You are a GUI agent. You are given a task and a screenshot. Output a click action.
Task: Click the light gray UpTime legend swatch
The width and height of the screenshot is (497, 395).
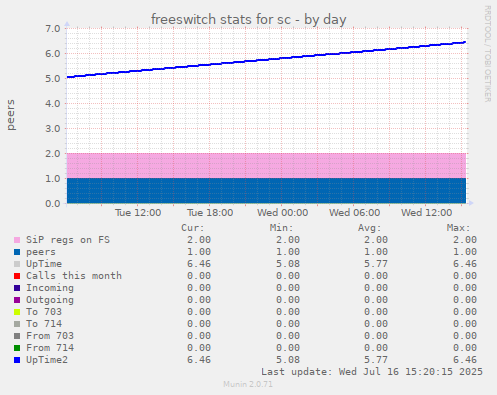click(x=17, y=264)
